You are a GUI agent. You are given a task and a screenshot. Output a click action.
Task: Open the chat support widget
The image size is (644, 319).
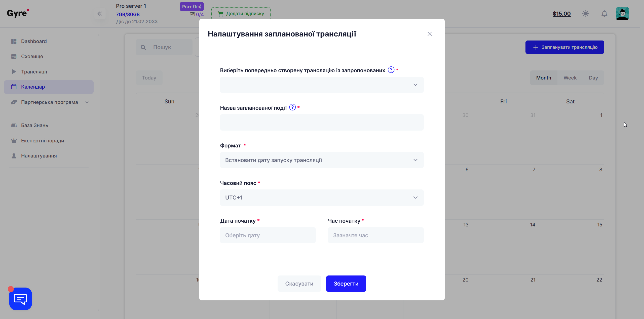20,299
